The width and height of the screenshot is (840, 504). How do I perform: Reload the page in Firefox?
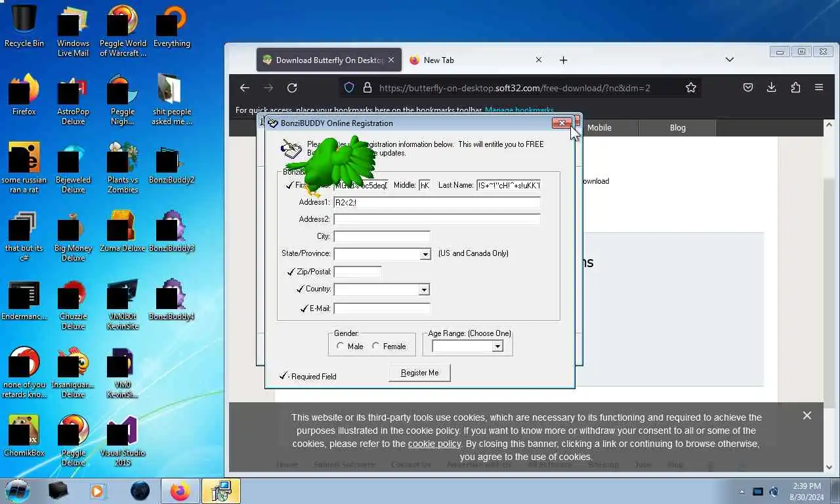click(x=292, y=87)
